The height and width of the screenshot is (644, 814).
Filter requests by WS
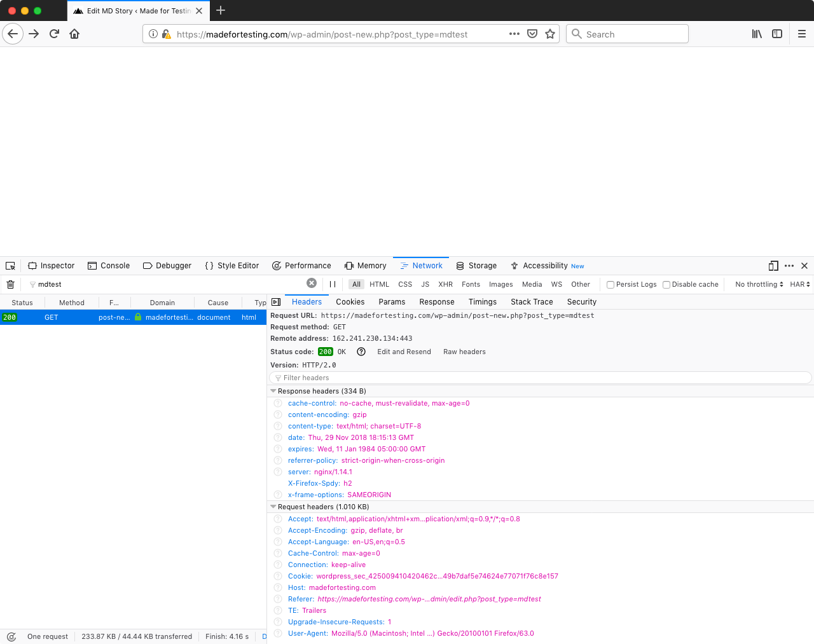(x=556, y=284)
